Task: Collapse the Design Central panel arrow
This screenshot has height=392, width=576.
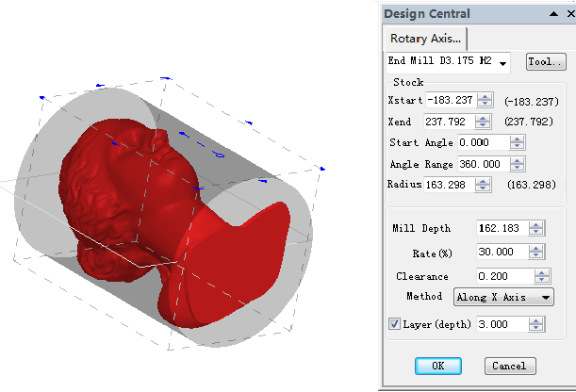Action: [553, 14]
